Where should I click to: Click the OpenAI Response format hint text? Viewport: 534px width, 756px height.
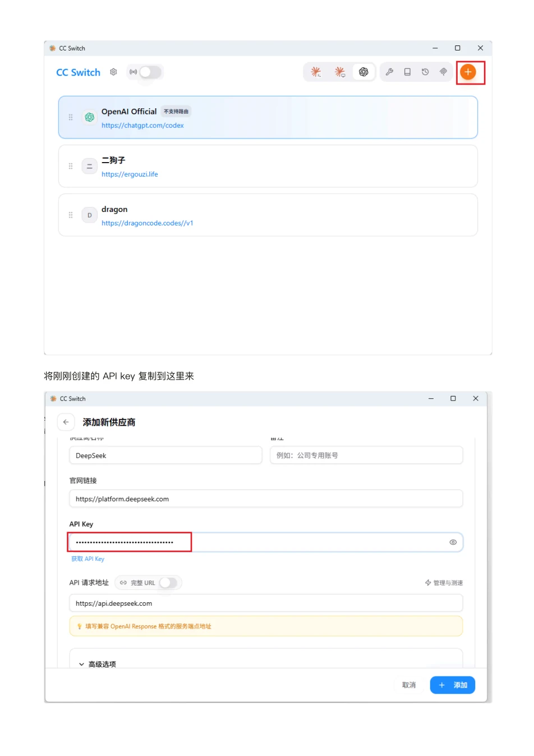click(x=148, y=626)
